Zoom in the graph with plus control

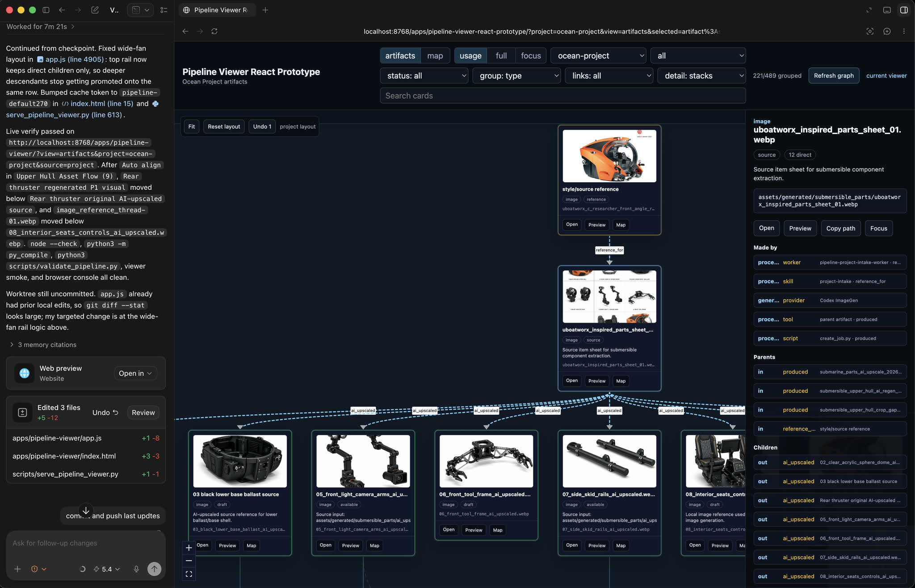tap(189, 548)
